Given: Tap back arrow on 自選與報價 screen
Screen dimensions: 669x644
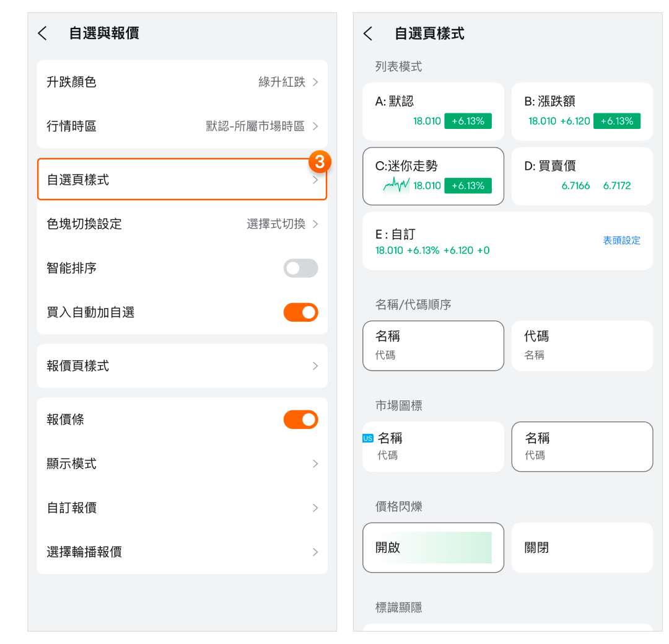Looking at the screenshot, I should (42, 33).
